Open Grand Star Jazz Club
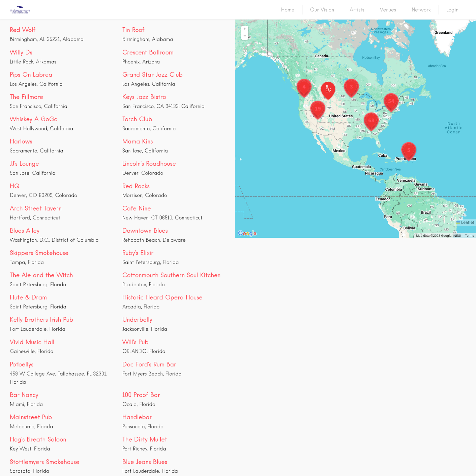476x476 pixels. coord(152,75)
